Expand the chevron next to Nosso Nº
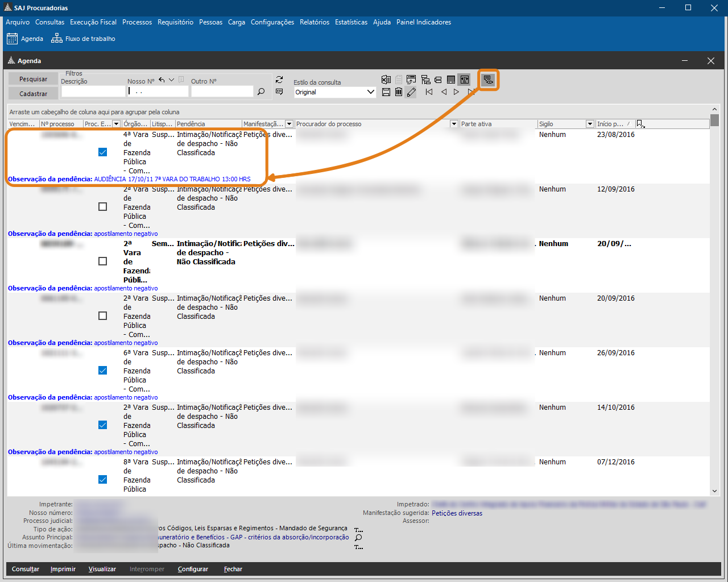 click(171, 80)
